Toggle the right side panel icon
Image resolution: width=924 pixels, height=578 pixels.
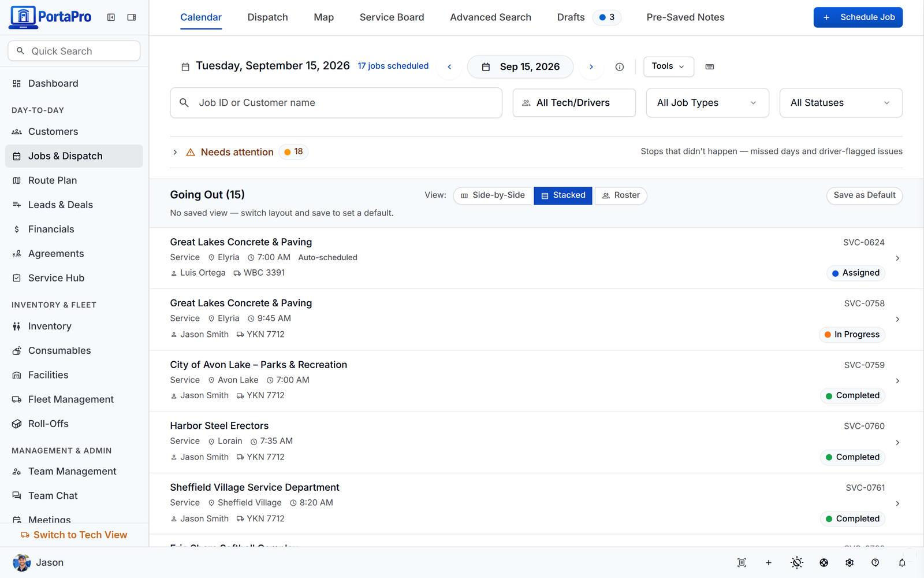click(132, 17)
